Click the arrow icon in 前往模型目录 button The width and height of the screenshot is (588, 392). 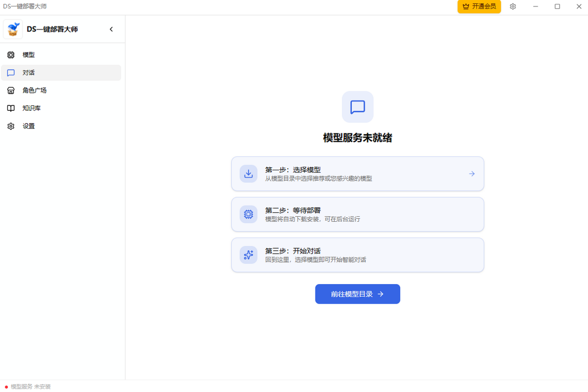pos(381,294)
